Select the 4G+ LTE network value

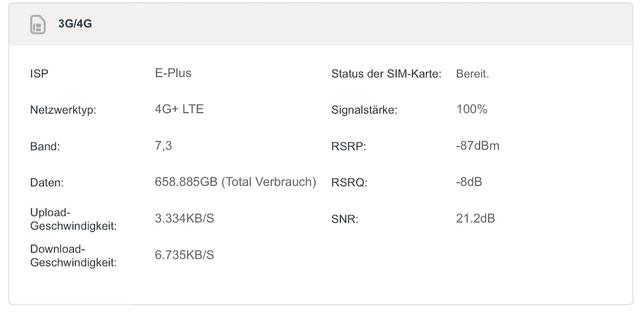tap(179, 109)
